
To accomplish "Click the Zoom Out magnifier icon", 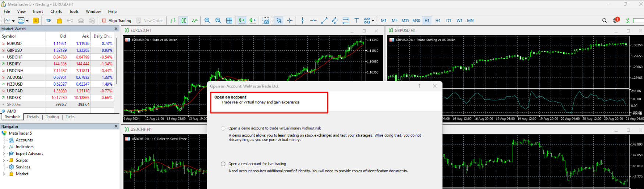I will (x=218, y=21).
